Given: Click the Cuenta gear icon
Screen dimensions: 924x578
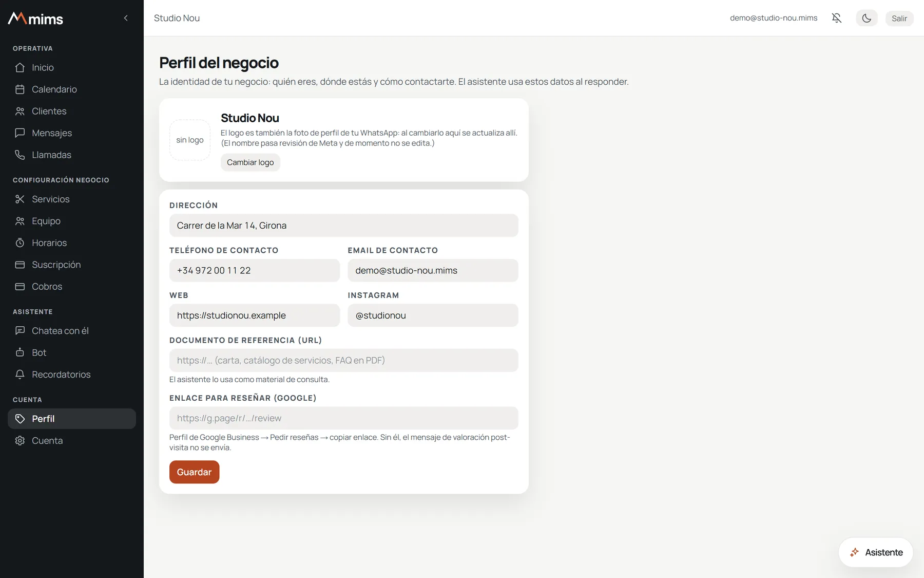Looking at the screenshot, I should (20, 440).
